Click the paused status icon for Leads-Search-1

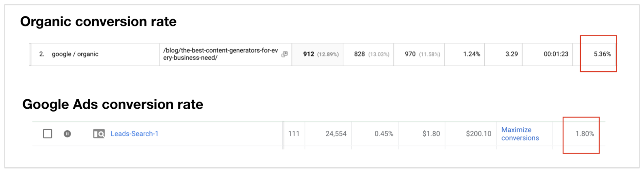click(67, 133)
